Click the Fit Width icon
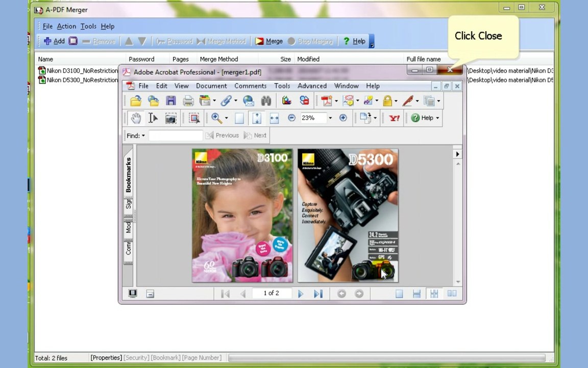The width and height of the screenshot is (588, 368). tap(274, 118)
